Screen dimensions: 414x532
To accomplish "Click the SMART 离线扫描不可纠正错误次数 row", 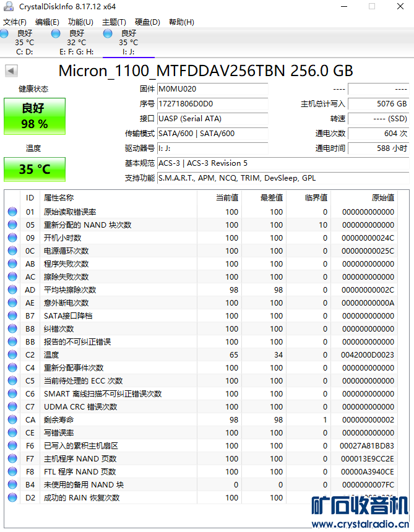I will click(x=202, y=393).
